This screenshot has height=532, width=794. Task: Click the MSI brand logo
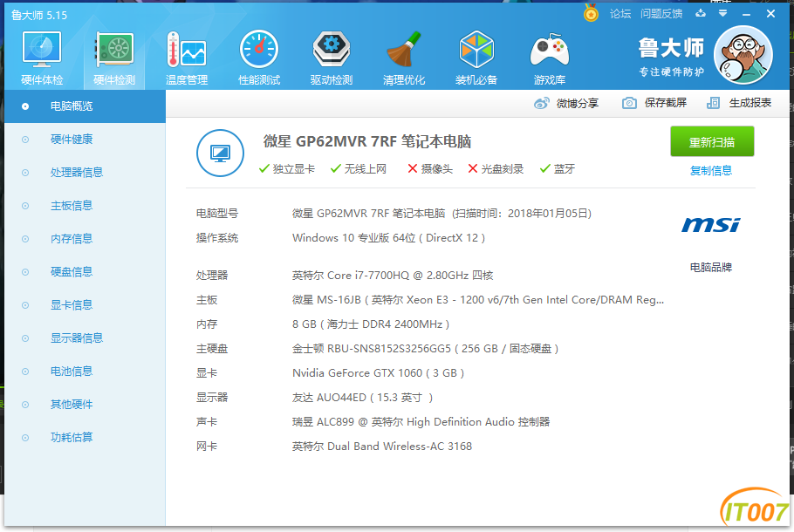(711, 225)
